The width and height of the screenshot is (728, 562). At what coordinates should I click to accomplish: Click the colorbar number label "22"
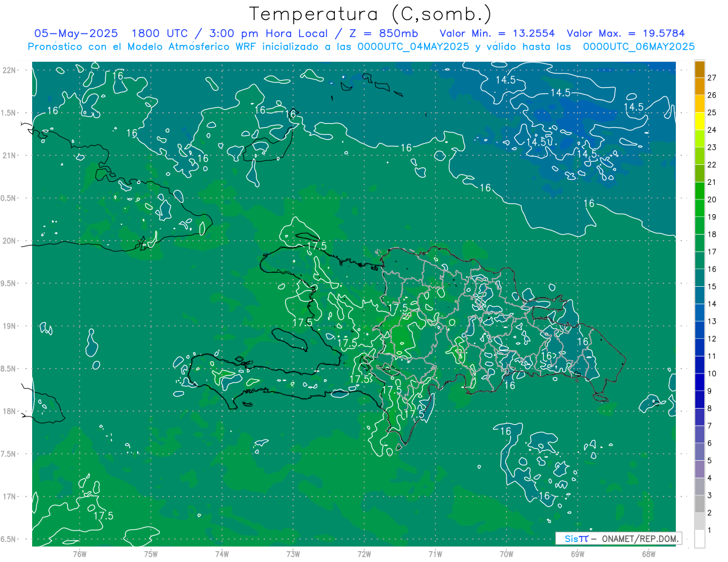712,165
